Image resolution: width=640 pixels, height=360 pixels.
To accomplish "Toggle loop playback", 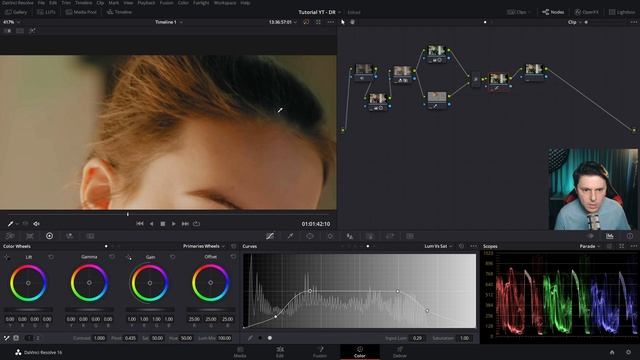I will coord(196,224).
